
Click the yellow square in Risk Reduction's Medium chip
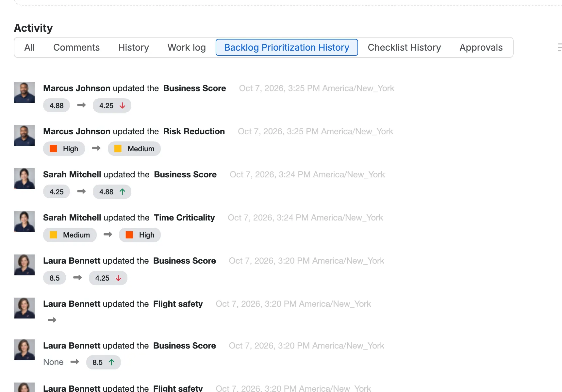pos(118,149)
